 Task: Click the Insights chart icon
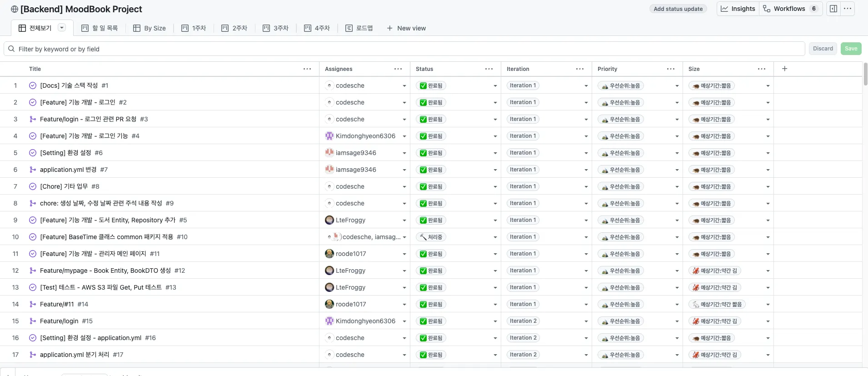click(x=724, y=9)
